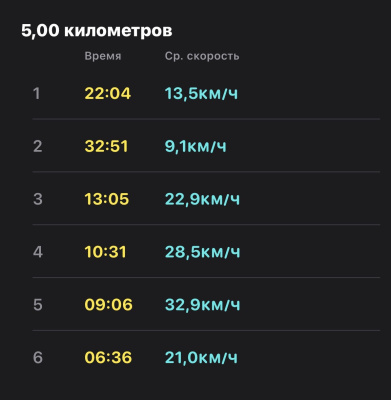The height and width of the screenshot is (400, 391).
Task: Click the speed value 28,5км/ч
Action: 202,252
